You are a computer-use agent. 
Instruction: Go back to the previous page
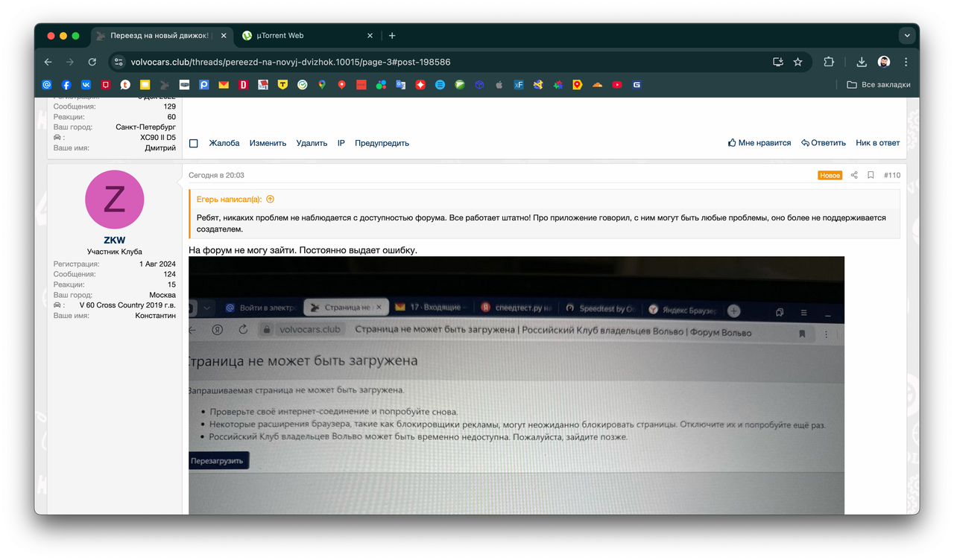click(x=48, y=62)
